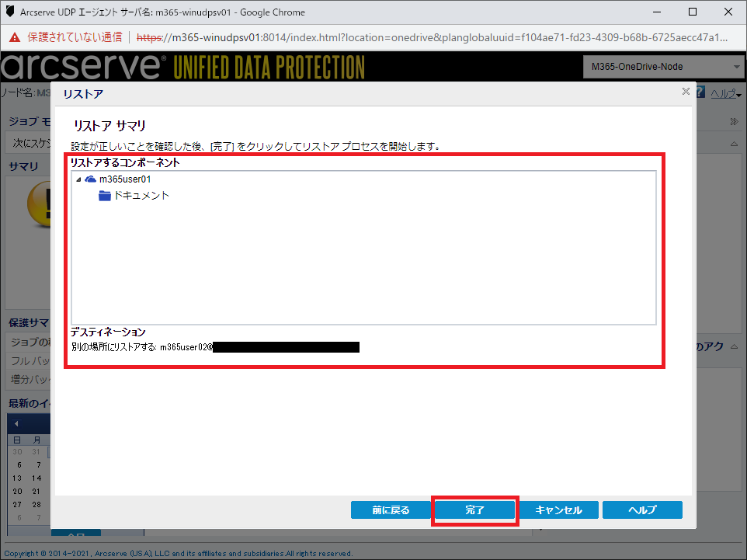The width and height of the screenshot is (747, 560).
Task: Click the 完了 (Finish) button
Action: point(474,510)
